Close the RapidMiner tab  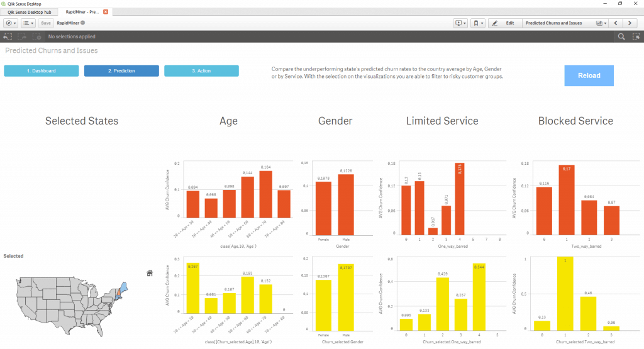106,12
